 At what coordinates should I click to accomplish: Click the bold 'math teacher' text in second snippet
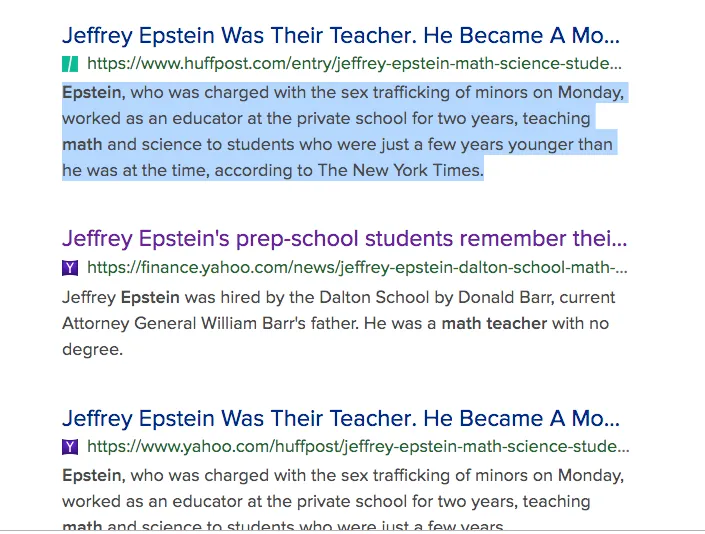[494, 324]
